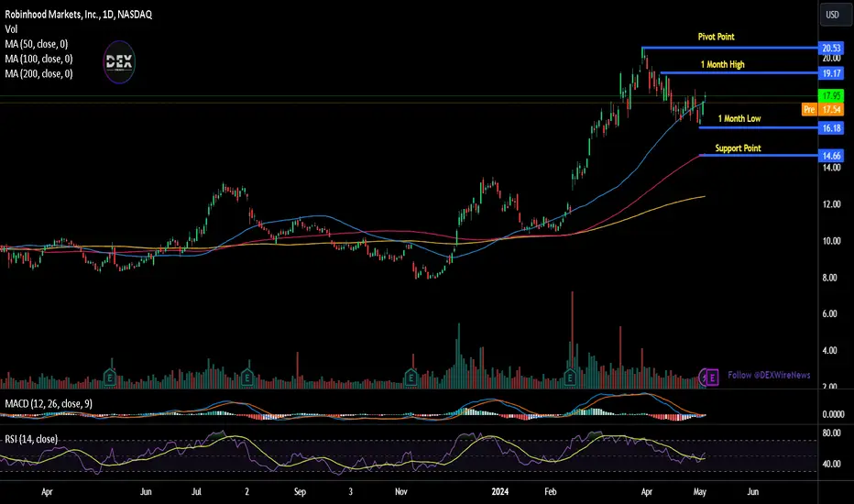Screen dimensions: 854x504
Task: Click the 80.00 RSI axis value
Action: coord(831,433)
